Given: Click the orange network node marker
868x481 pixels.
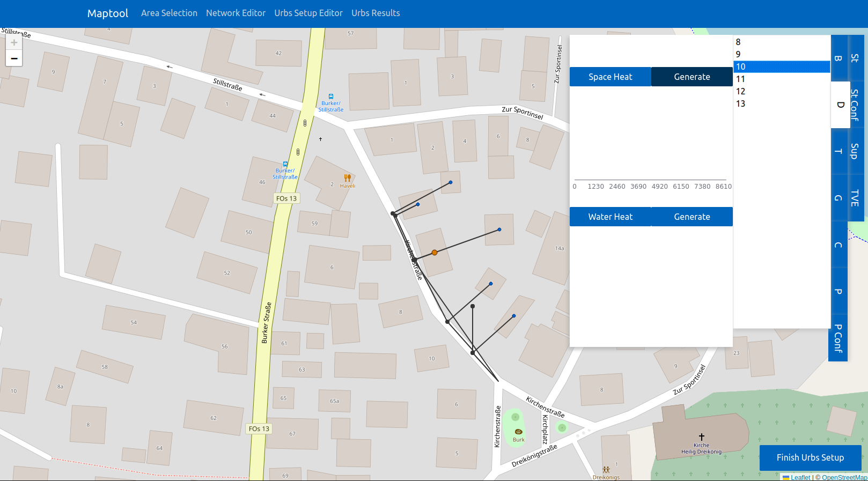Looking at the screenshot, I should [x=435, y=253].
